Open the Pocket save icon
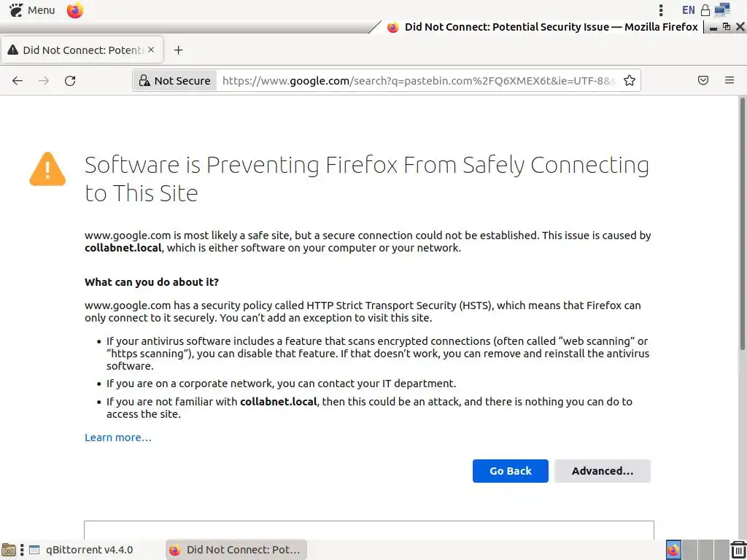This screenshot has width=747, height=560. [703, 81]
